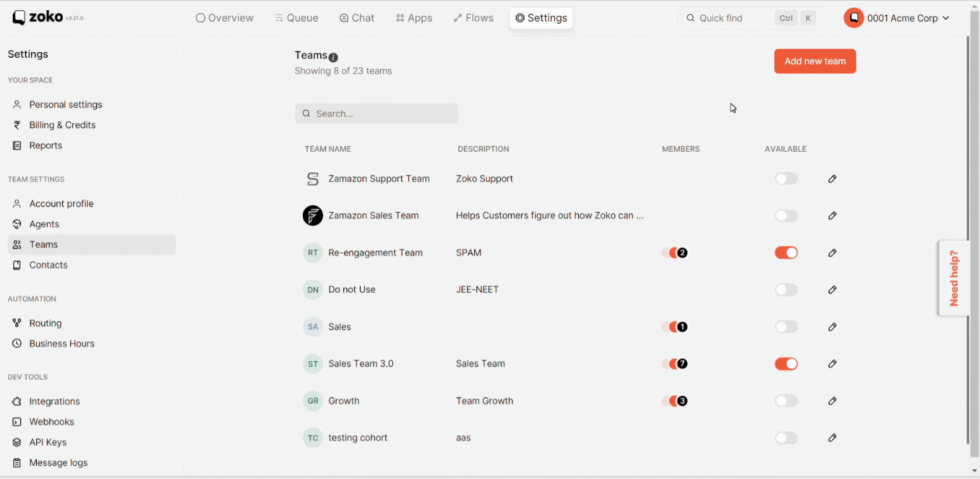
Task: Open the Overview tab
Action: tap(224, 18)
